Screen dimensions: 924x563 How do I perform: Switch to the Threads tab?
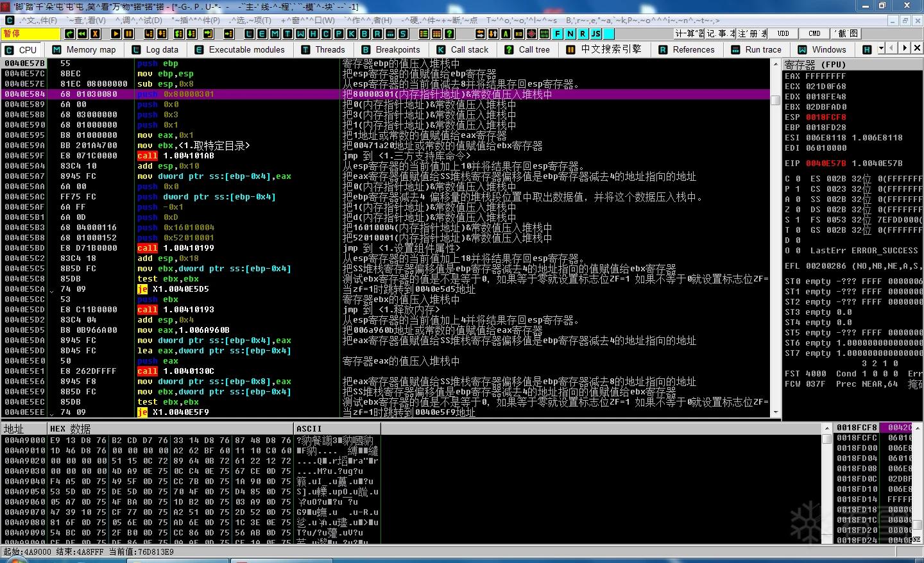pos(324,49)
